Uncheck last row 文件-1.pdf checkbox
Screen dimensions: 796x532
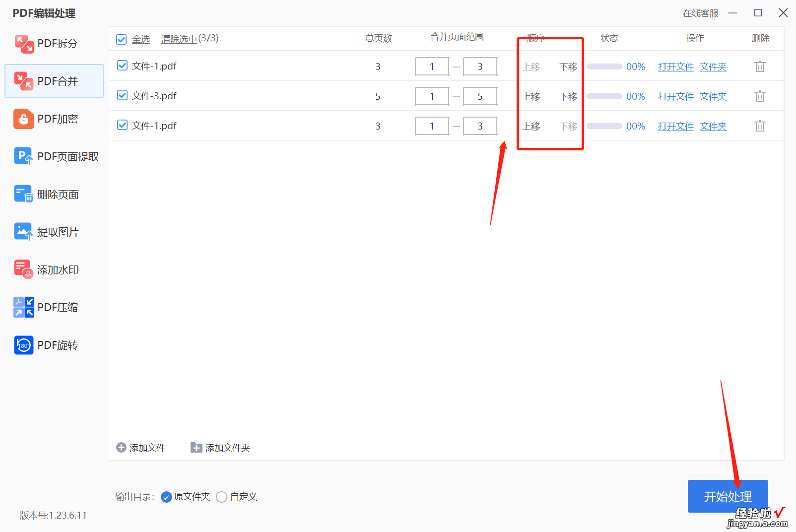click(x=122, y=125)
